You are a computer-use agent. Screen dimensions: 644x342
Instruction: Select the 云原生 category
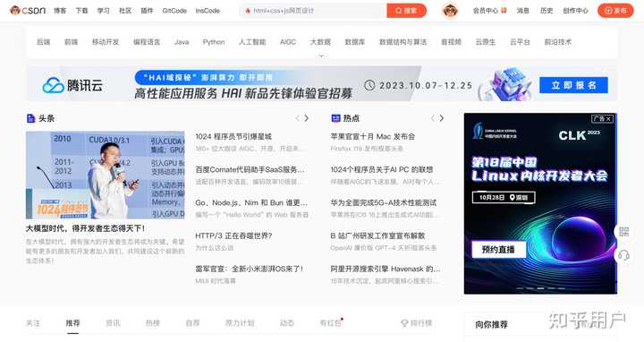486,42
